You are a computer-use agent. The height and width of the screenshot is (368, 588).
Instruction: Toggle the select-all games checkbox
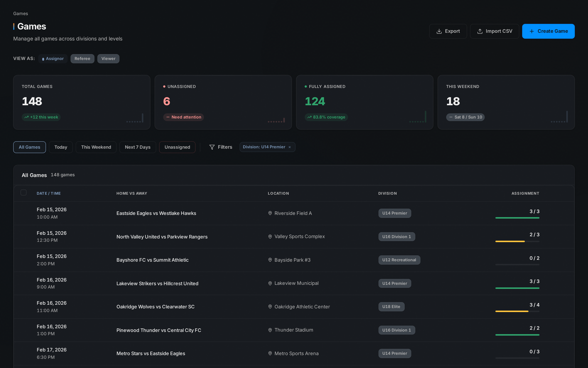coord(24,192)
